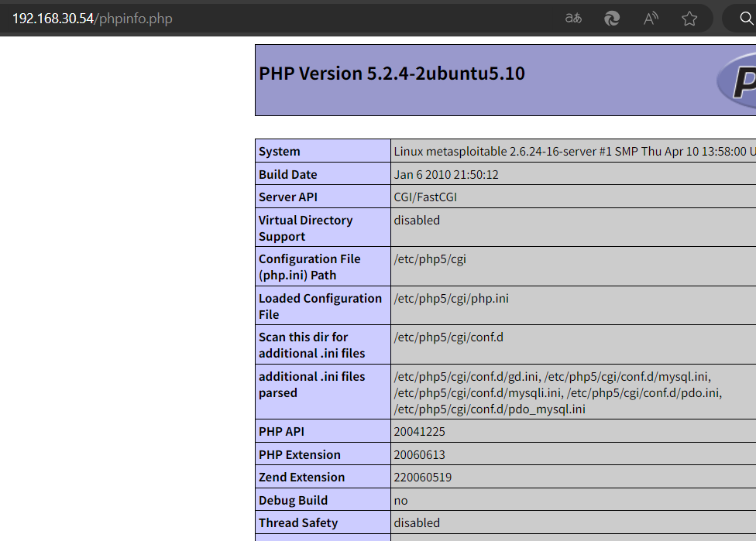Click the 'no' value for Debug Build

point(400,501)
